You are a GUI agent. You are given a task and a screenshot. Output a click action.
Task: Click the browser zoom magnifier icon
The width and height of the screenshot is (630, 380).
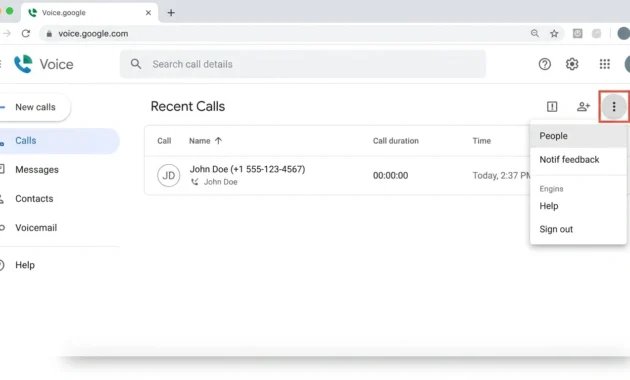(535, 33)
